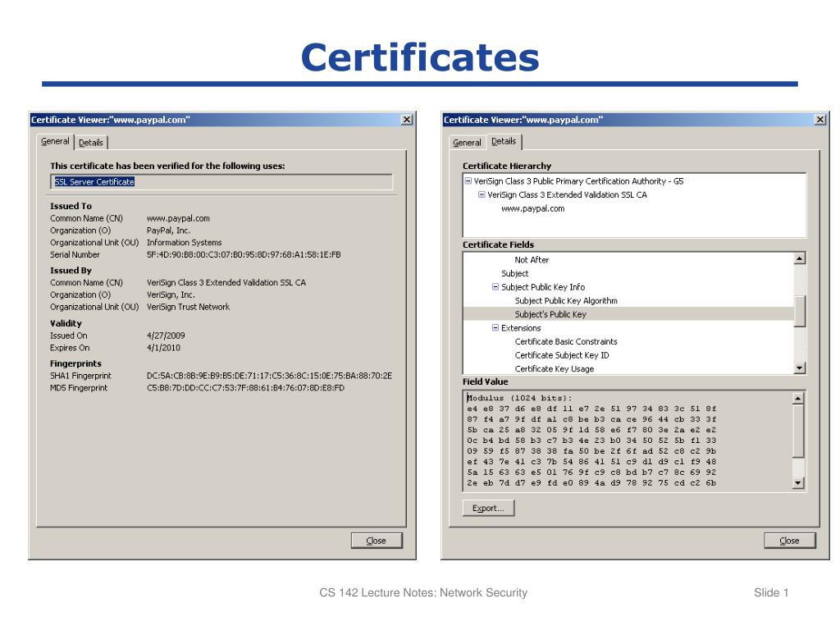Close left Certificate Viewer via title bar X

[x=407, y=120]
